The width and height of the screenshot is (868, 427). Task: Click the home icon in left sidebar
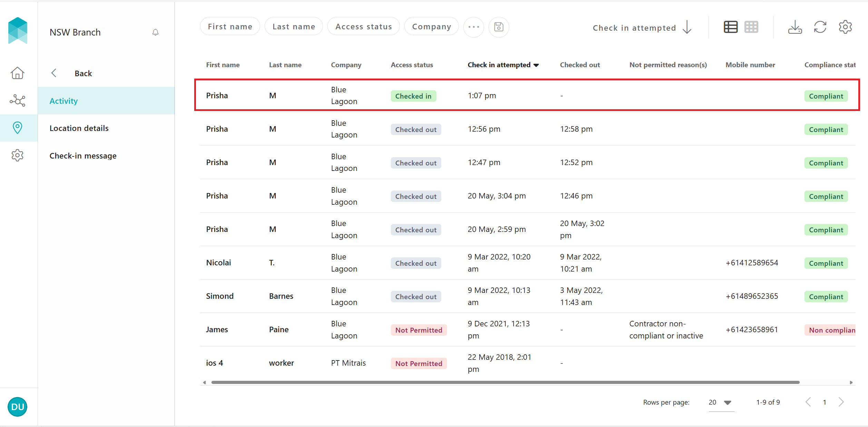[x=17, y=73]
